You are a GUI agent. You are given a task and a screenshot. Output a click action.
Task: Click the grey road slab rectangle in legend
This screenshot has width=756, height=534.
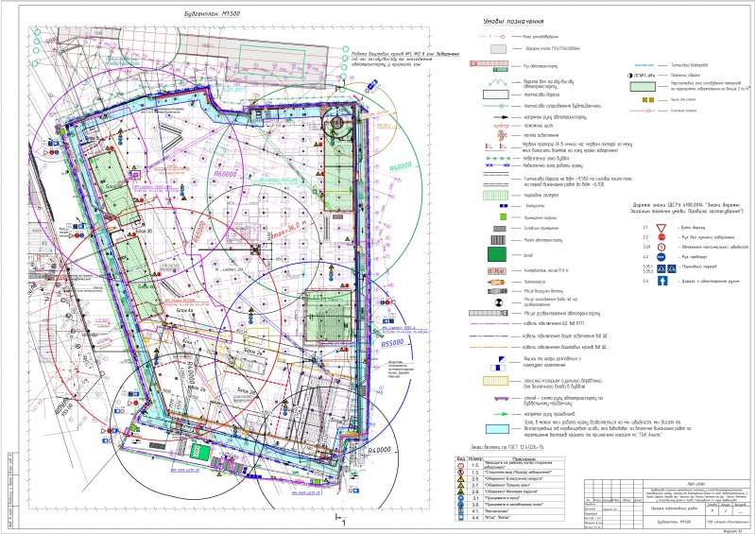[498, 49]
